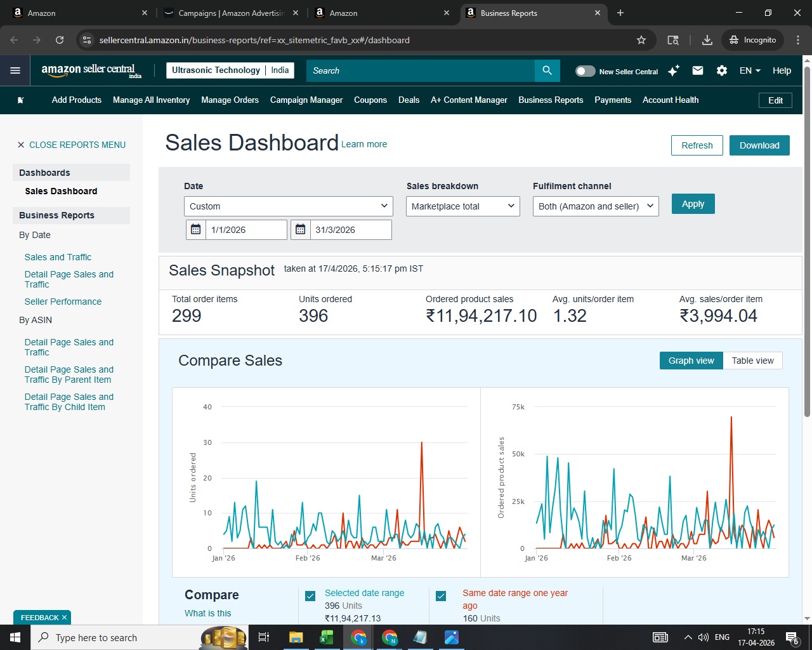
Task: Click the volume speaker icon in tray
Action: coord(703,637)
